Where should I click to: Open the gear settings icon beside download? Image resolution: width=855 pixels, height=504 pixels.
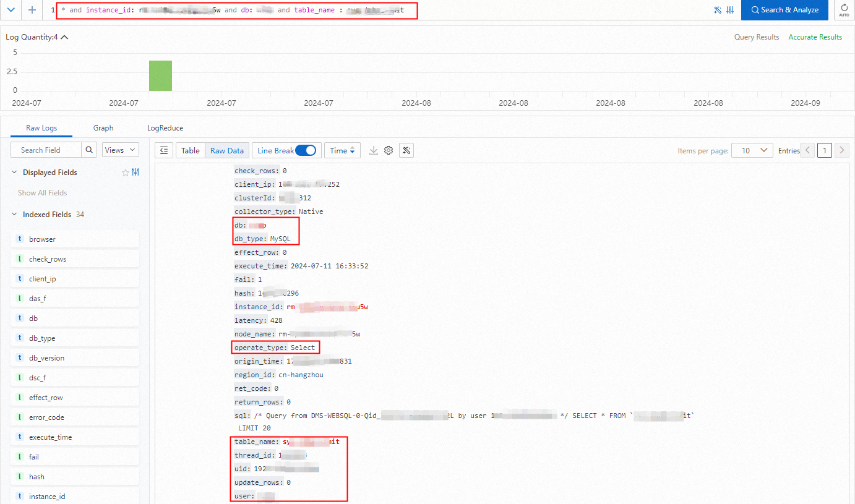(x=389, y=150)
